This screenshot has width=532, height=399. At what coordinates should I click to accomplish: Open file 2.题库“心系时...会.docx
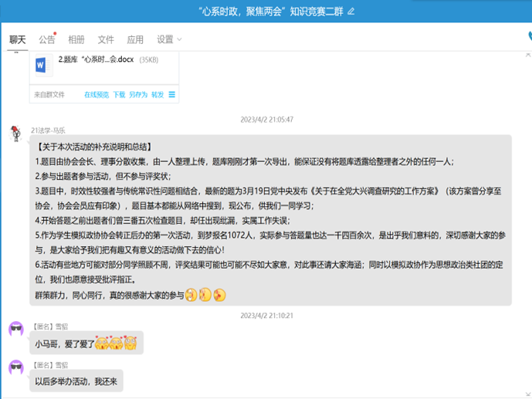96,59
